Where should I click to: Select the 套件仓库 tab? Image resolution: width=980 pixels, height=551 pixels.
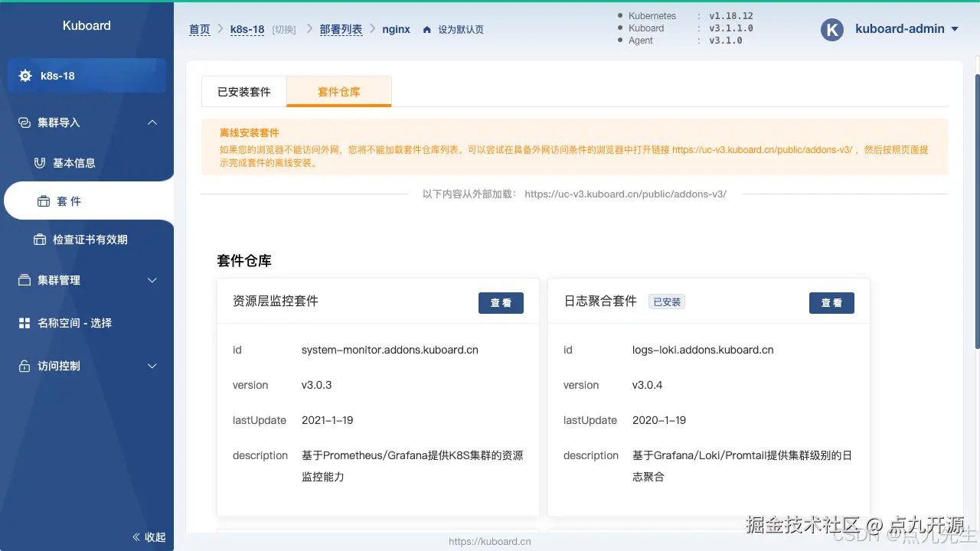(338, 91)
